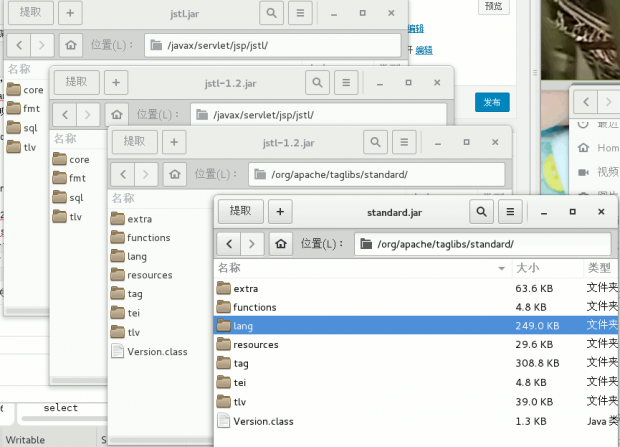
Task: Click the blue 发书 button
Action: click(492, 102)
